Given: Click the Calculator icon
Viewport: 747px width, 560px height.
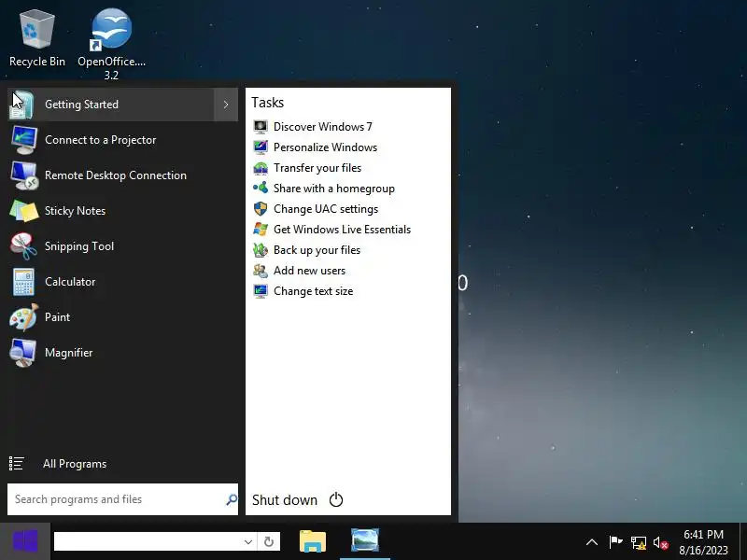Looking at the screenshot, I should point(23,282).
